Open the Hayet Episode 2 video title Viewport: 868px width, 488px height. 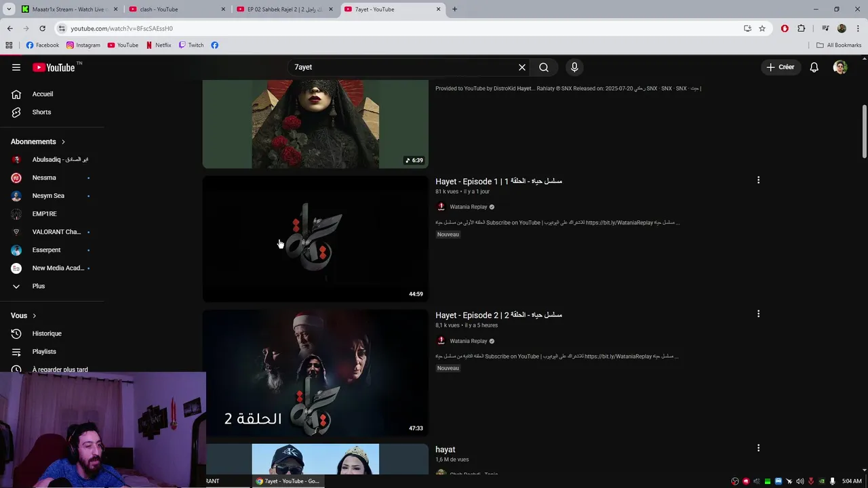click(498, 315)
